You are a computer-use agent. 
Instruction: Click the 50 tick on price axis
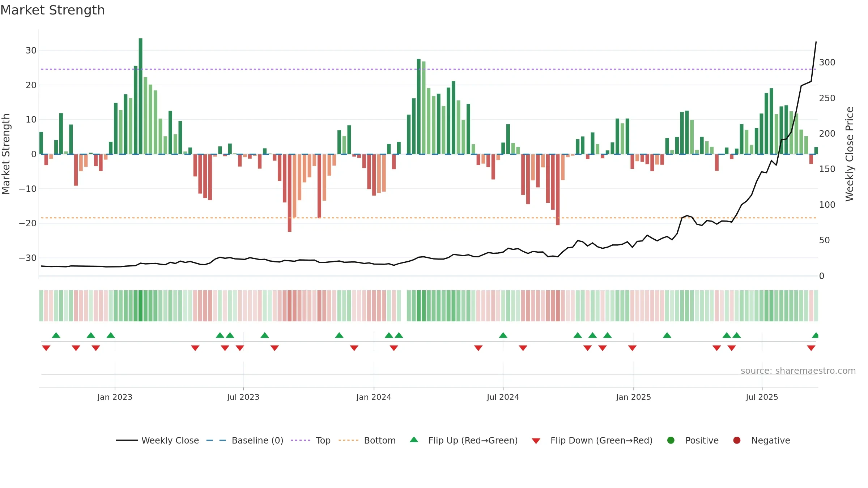tap(824, 240)
